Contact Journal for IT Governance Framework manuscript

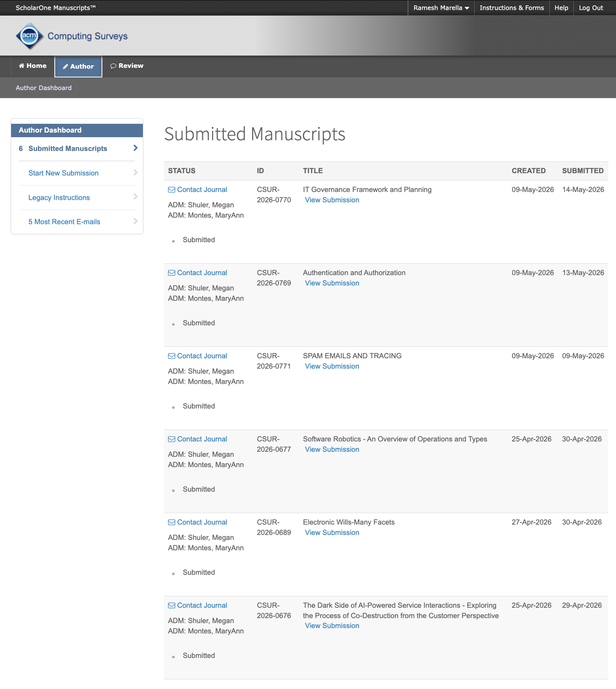202,190
